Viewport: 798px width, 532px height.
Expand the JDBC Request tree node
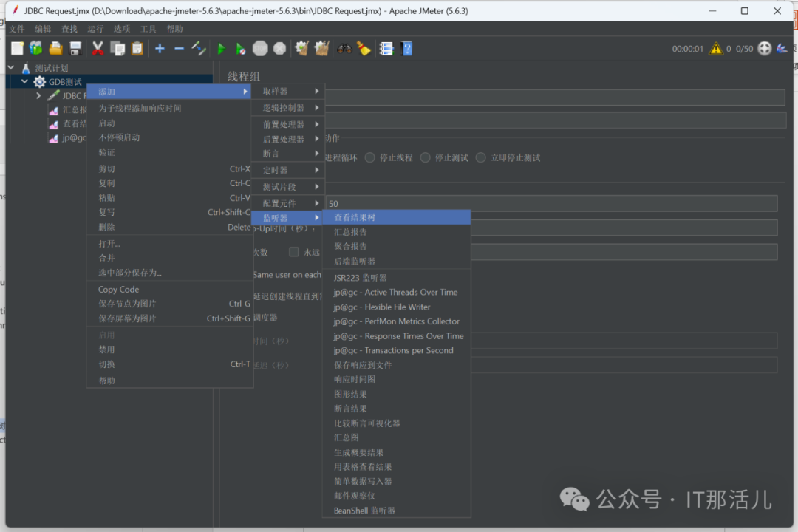38,95
